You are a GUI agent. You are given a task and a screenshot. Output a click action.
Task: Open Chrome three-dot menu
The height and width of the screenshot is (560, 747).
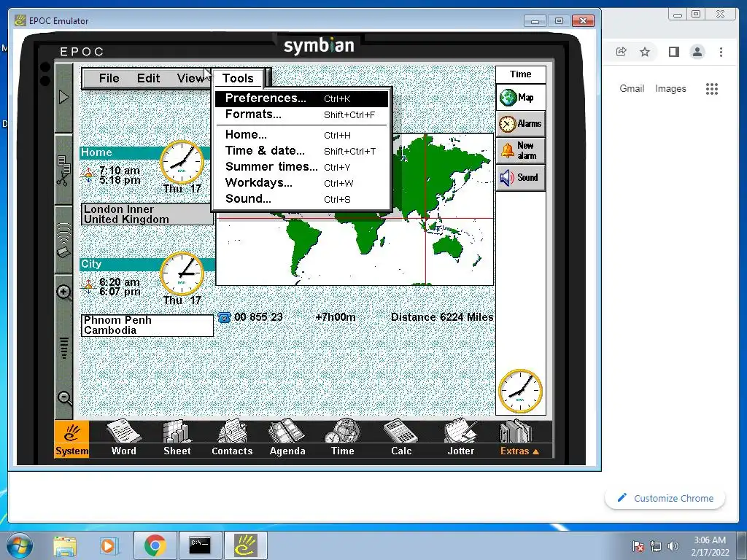(x=721, y=52)
